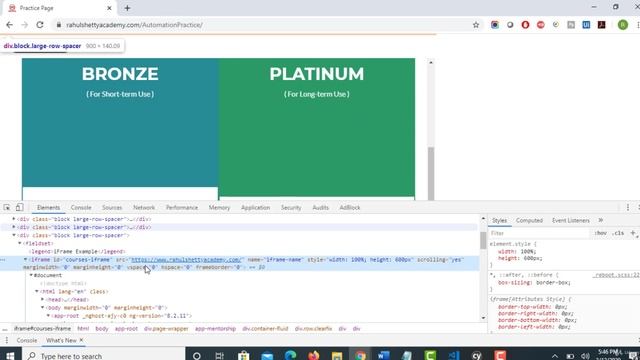Click the red Opera-style extension icon
Image resolution: width=640 pixels, height=360 pixels.
[x=525, y=25]
